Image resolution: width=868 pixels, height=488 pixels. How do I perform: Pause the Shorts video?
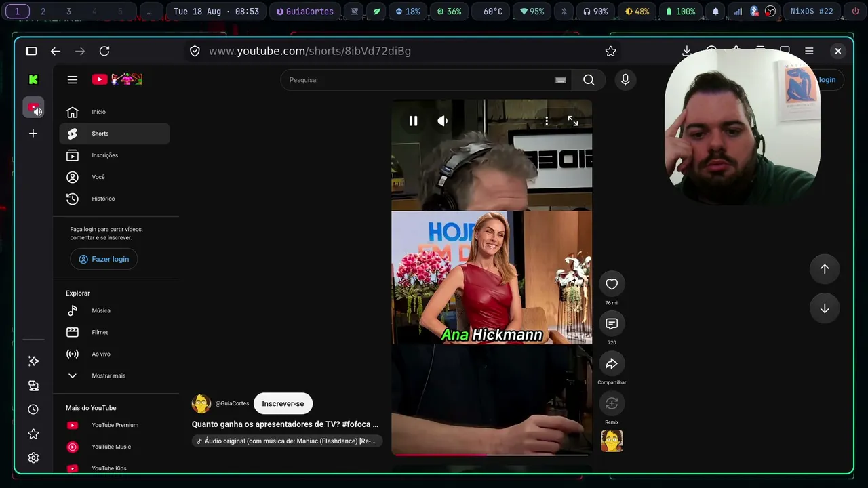coord(413,121)
